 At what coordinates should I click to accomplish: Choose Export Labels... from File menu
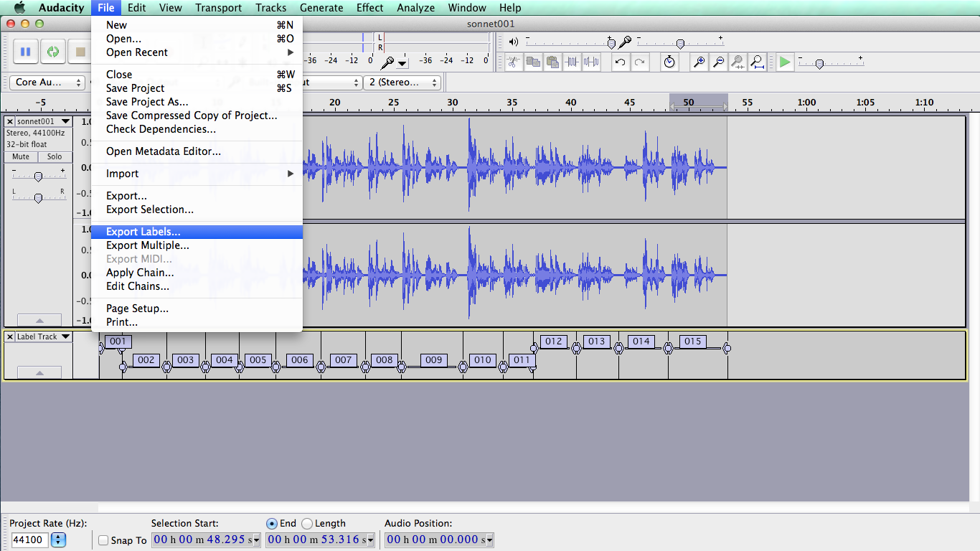pos(197,232)
